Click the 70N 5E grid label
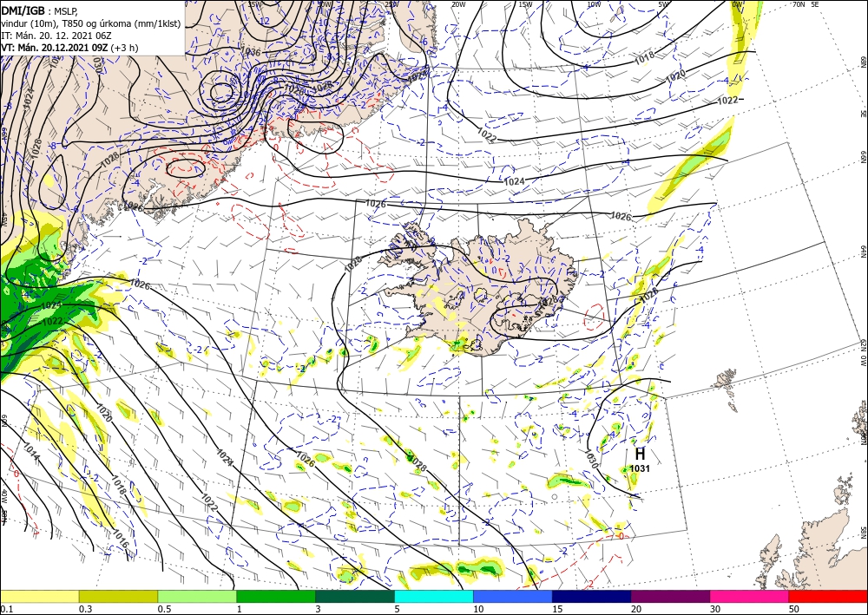 pos(806,4)
